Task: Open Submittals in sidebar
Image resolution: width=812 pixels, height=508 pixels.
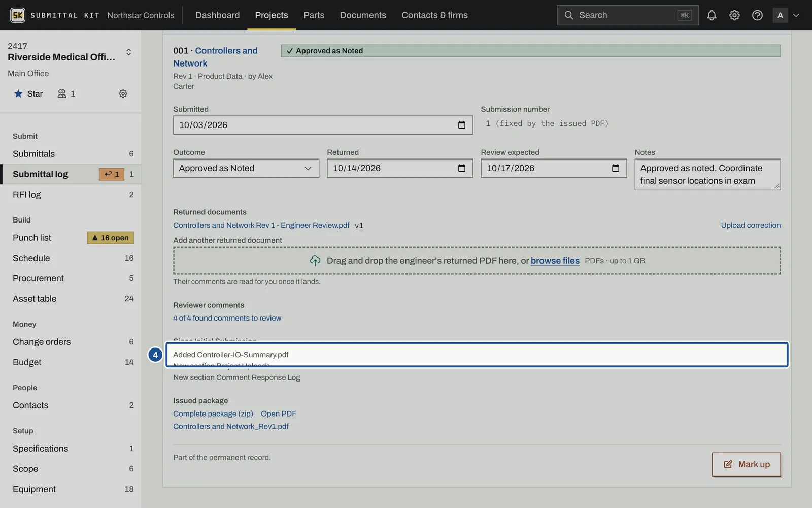Action: (x=71, y=154)
